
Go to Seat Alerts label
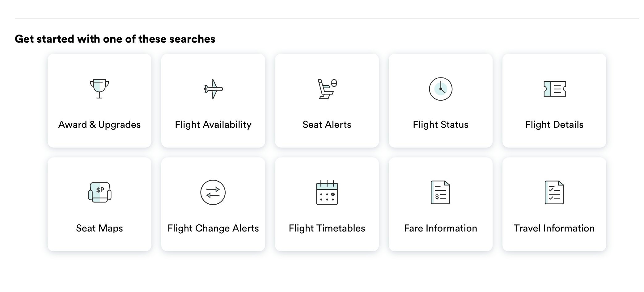tap(327, 124)
